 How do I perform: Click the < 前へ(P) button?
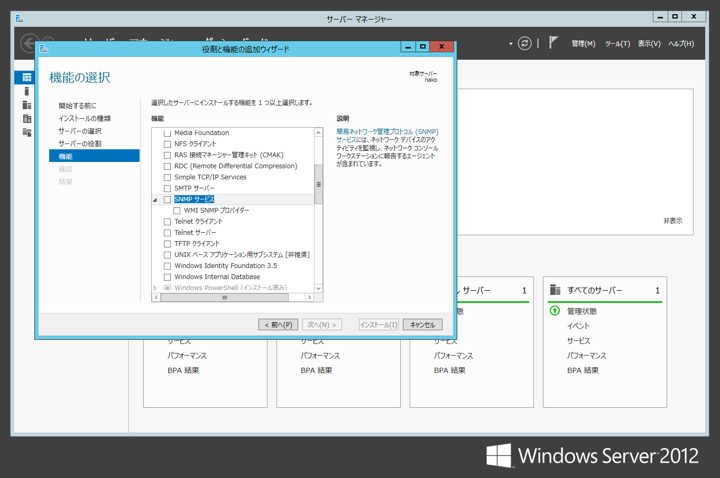278,325
